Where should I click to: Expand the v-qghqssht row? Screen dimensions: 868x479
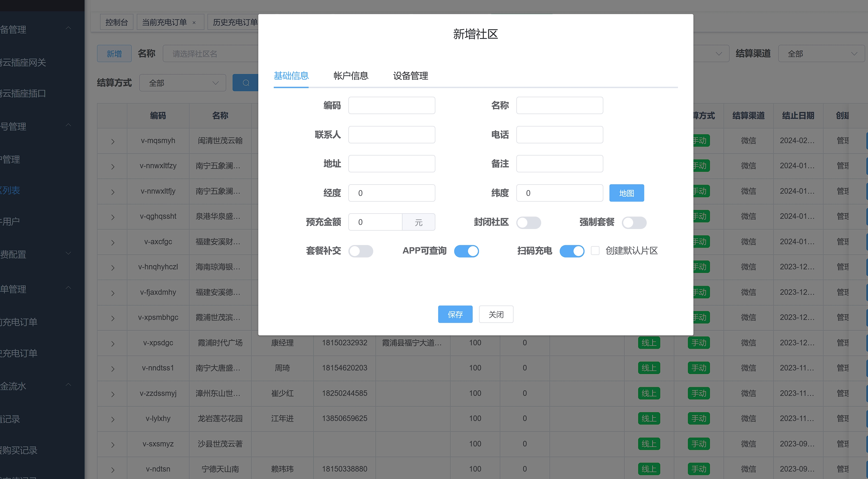tap(112, 217)
